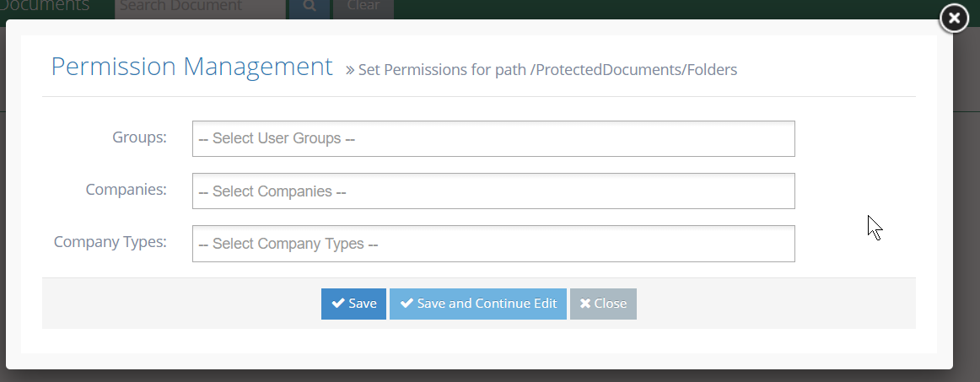
Task: Click the gray Close button
Action: tap(603, 304)
